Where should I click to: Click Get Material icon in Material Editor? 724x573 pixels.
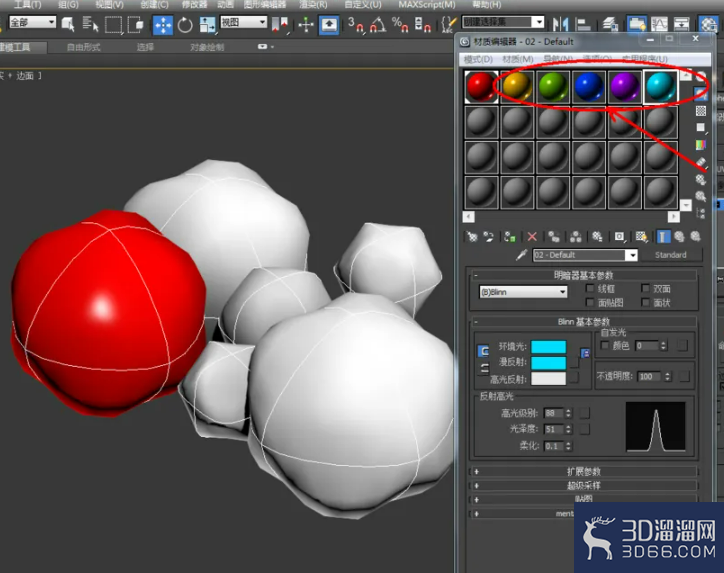click(x=472, y=237)
